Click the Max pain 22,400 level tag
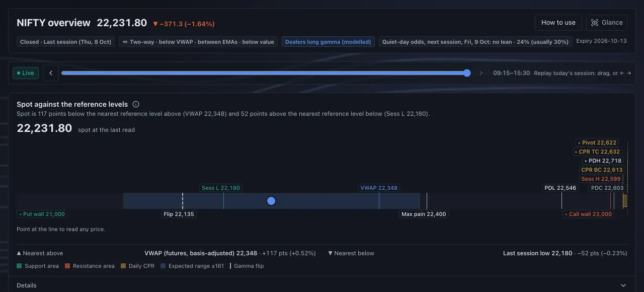 coord(424,214)
